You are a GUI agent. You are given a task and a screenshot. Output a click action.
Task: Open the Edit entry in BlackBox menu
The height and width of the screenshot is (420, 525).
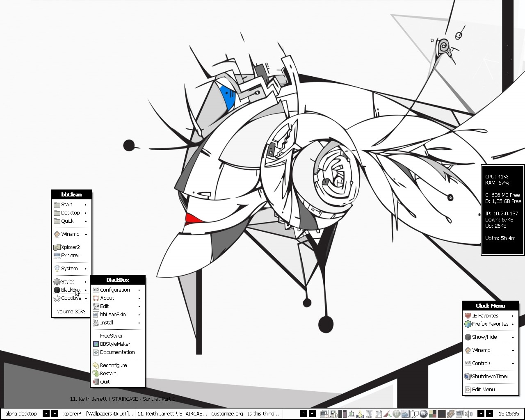pyautogui.click(x=118, y=306)
